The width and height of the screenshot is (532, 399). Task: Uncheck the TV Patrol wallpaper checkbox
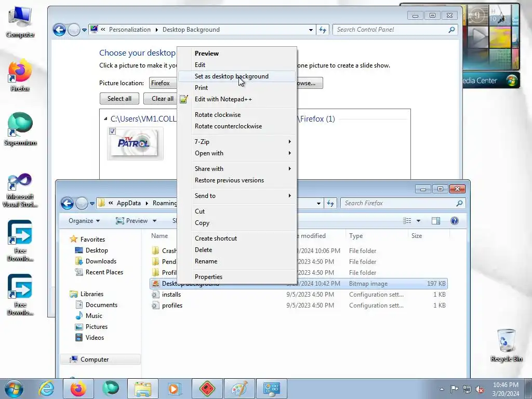(x=112, y=131)
